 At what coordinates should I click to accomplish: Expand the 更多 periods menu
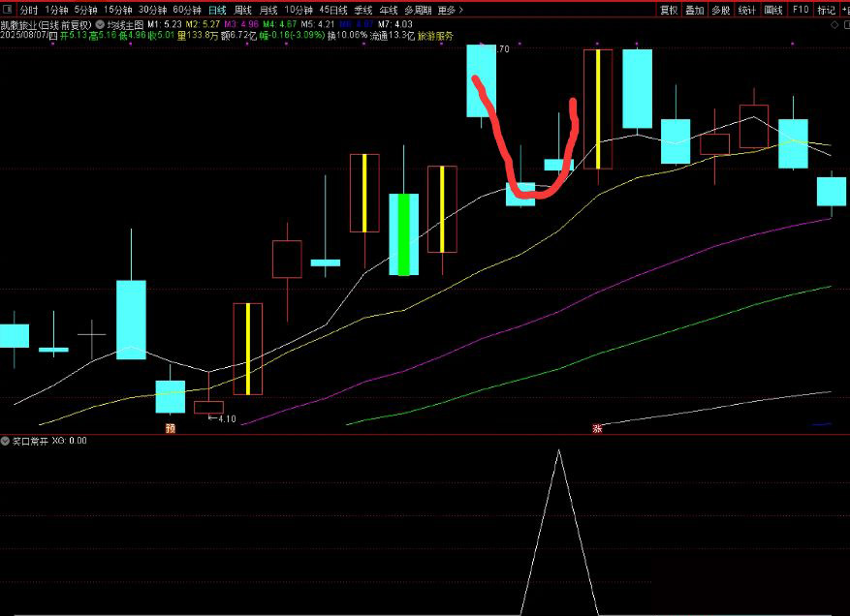[449, 10]
